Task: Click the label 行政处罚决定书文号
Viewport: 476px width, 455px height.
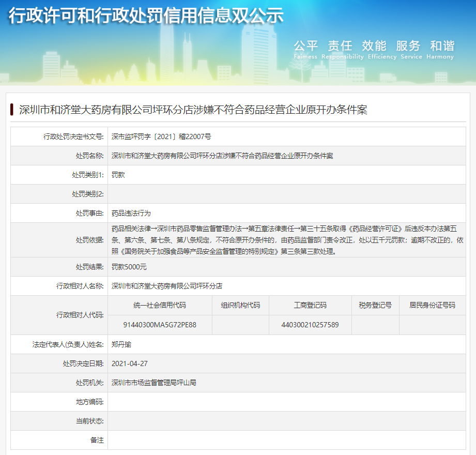Action: 73,136
